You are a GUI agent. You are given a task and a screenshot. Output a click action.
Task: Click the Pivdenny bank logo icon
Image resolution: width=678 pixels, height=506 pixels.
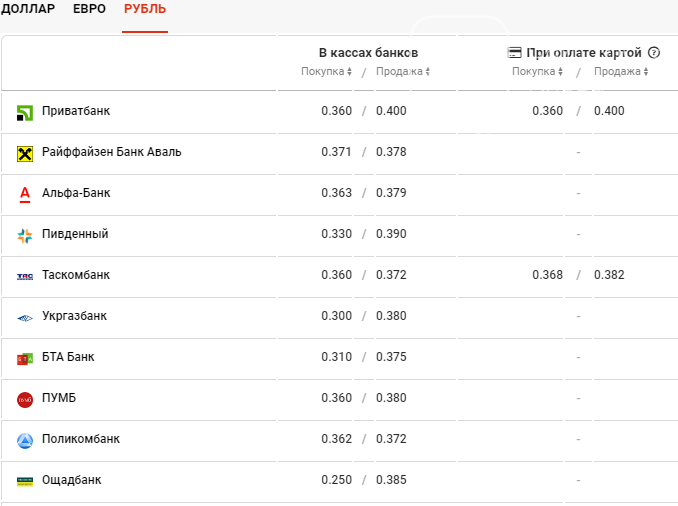click(x=25, y=235)
